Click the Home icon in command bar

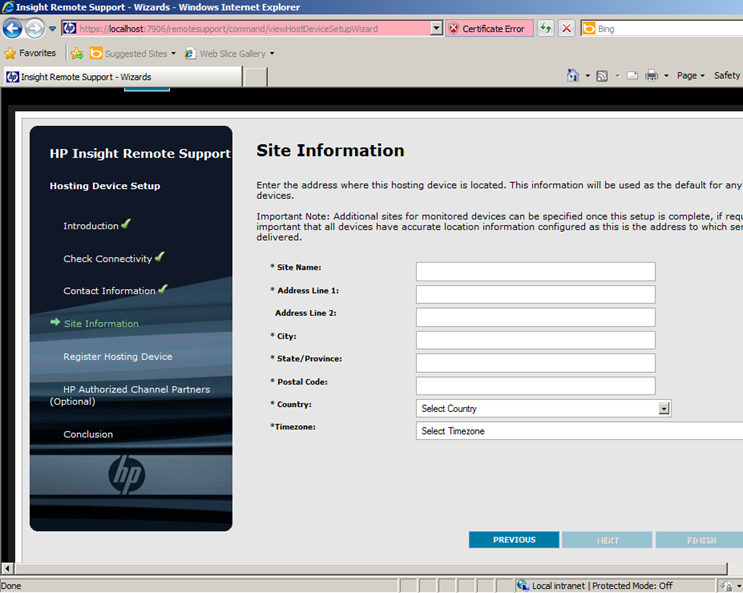(573, 75)
